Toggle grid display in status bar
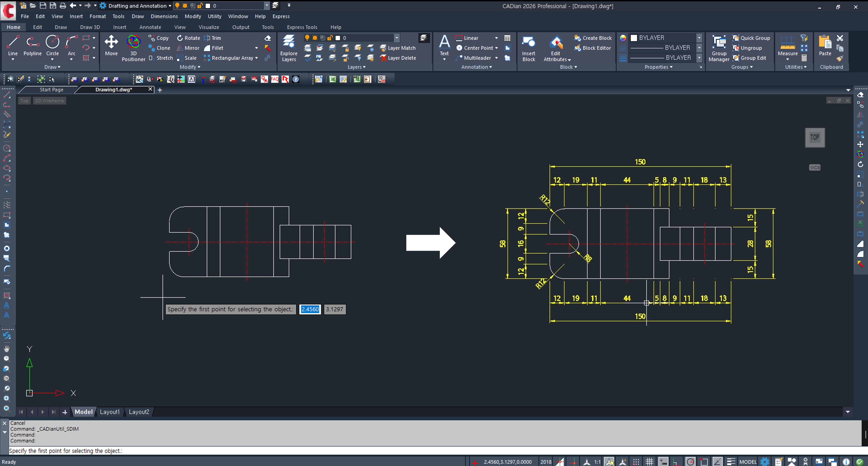This screenshot has height=466, width=868. pyautogui.click(x=649, y=462)
